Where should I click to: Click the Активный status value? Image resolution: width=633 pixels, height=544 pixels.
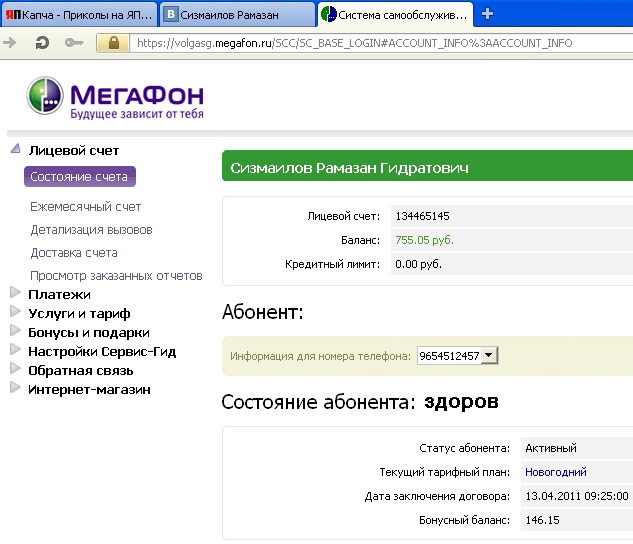[551, 448]
